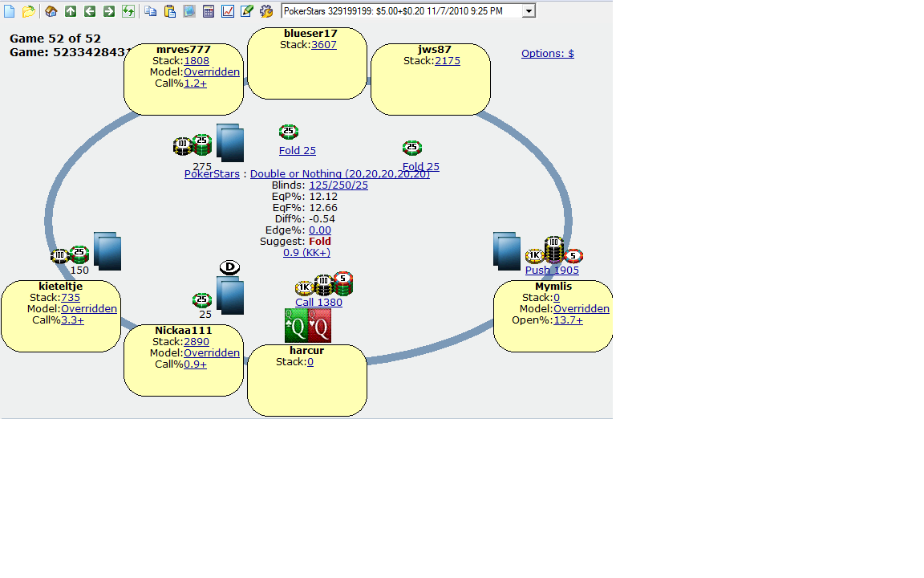Open the Double or Nothing payout link

(x=340, y=174)
